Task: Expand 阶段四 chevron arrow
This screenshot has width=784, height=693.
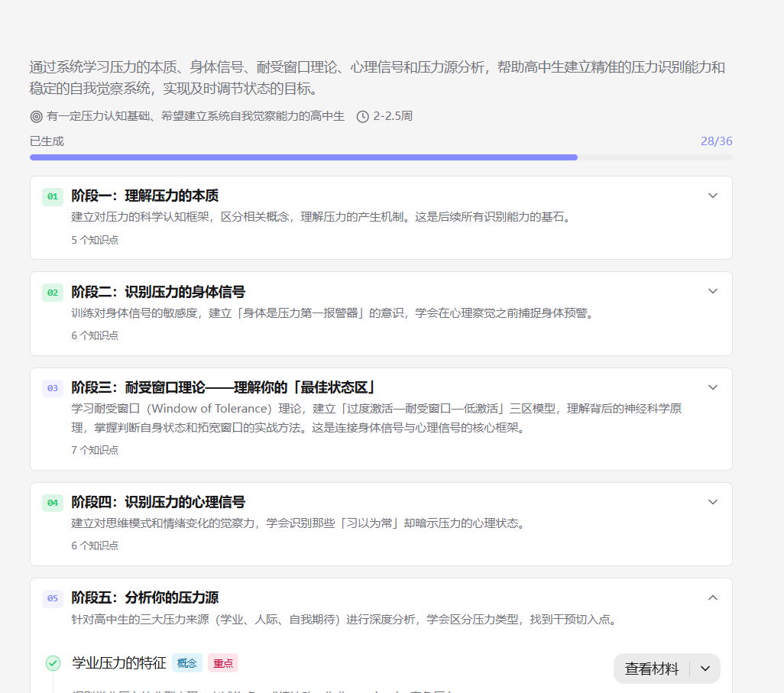Action: (713, 501)
